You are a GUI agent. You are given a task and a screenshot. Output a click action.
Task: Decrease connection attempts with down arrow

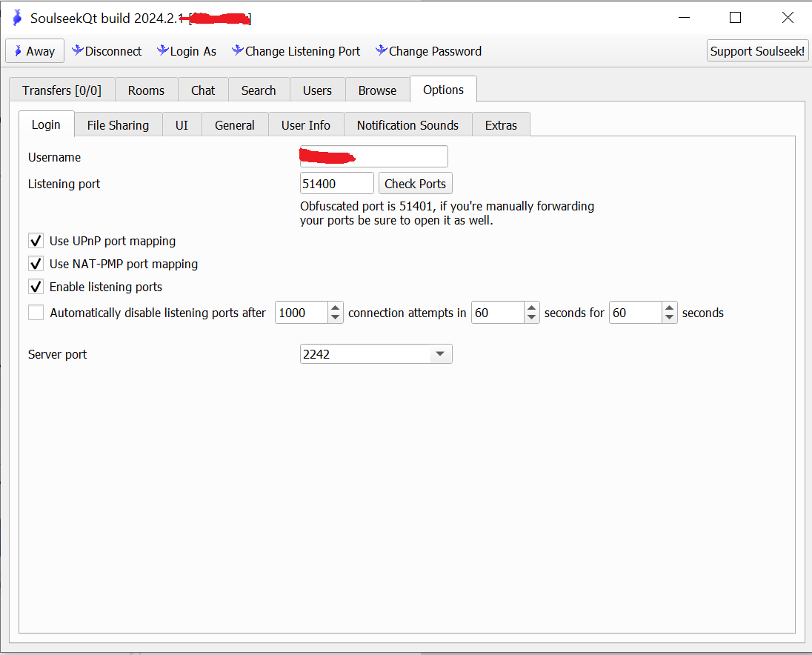[336, 317]
